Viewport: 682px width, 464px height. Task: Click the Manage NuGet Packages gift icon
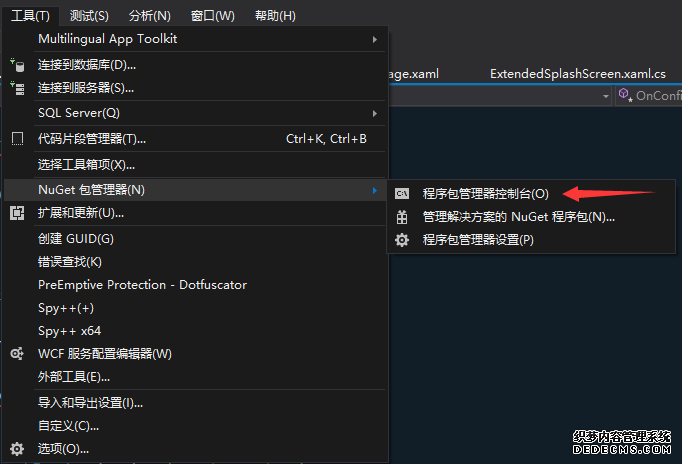click(x=402, y=217)
